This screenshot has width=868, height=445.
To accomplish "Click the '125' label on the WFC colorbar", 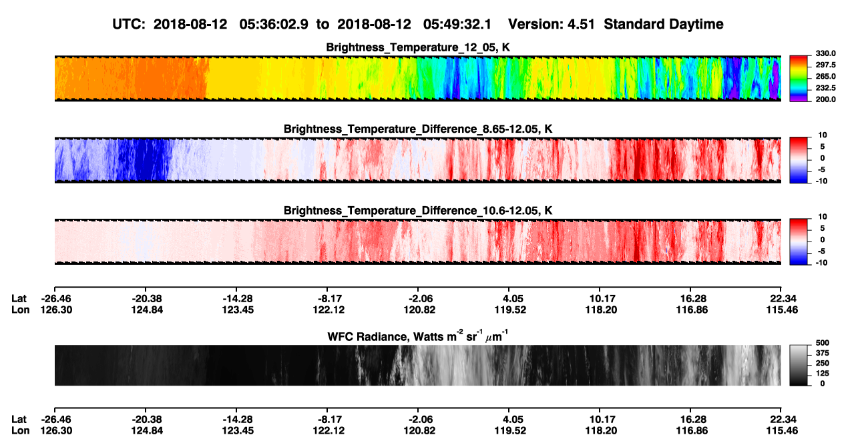I will click(823, 373).
